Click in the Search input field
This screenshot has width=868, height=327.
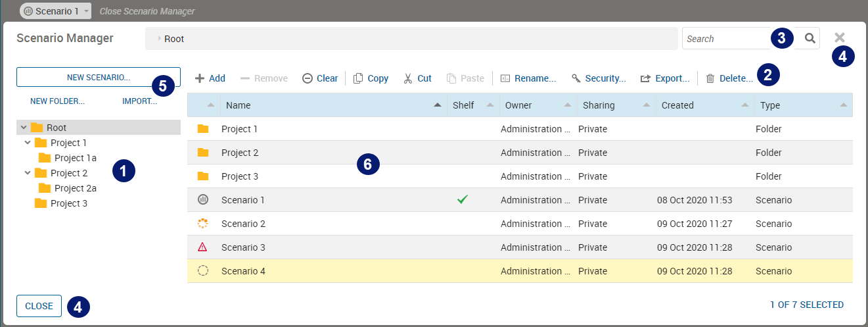[x=726, y=39]
